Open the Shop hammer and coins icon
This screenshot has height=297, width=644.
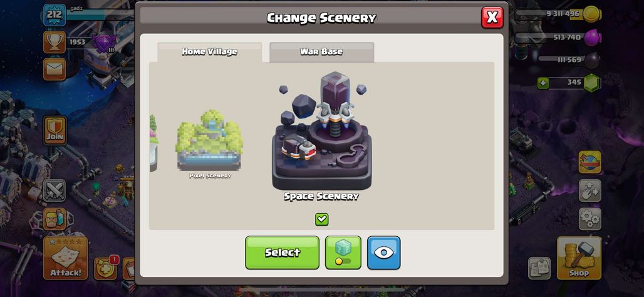[579, 258]
